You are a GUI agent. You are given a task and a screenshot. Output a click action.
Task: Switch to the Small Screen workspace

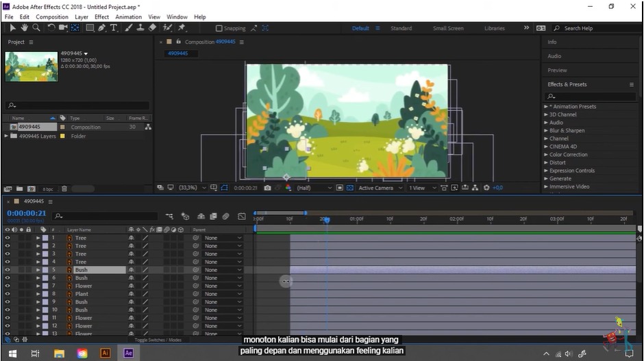point(448,29)
